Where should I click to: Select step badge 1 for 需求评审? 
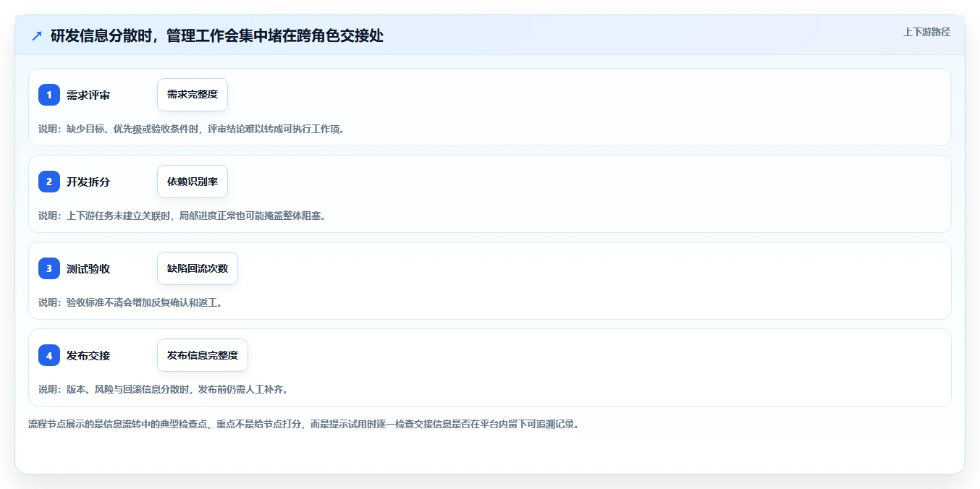(x=49, y=95)
